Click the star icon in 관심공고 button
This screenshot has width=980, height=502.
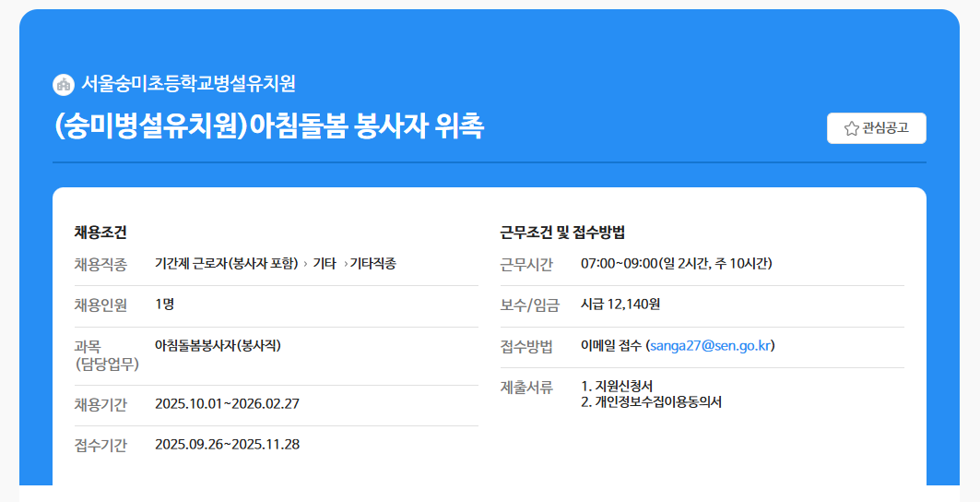[851, 128]
